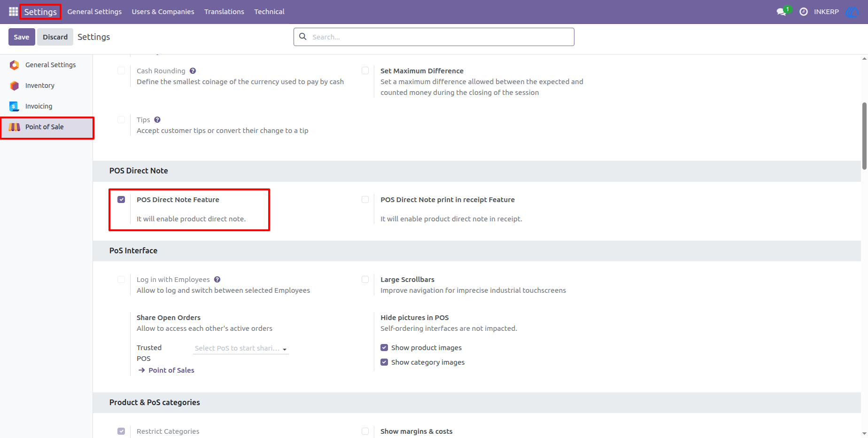This screenshot has height=438, width=868.
Task: Open the conversations chat icon
Action: [x=782, y=12]
